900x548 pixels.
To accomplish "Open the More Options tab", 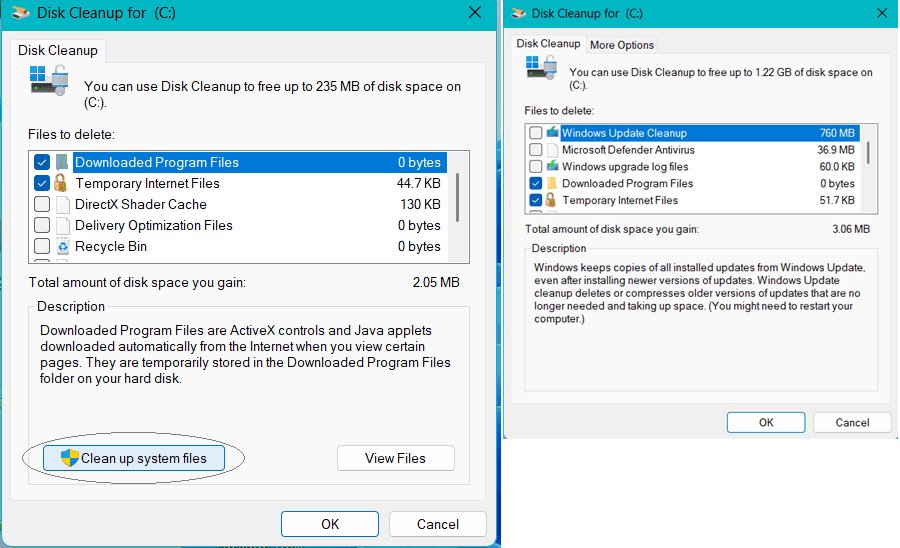I will pyautogui.click(x=622, y=45).
